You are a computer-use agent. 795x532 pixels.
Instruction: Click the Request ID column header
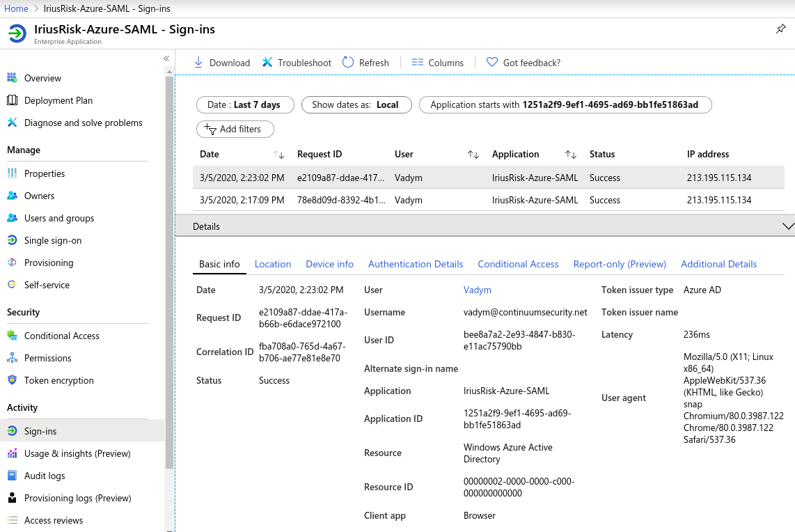coord(320,154)
